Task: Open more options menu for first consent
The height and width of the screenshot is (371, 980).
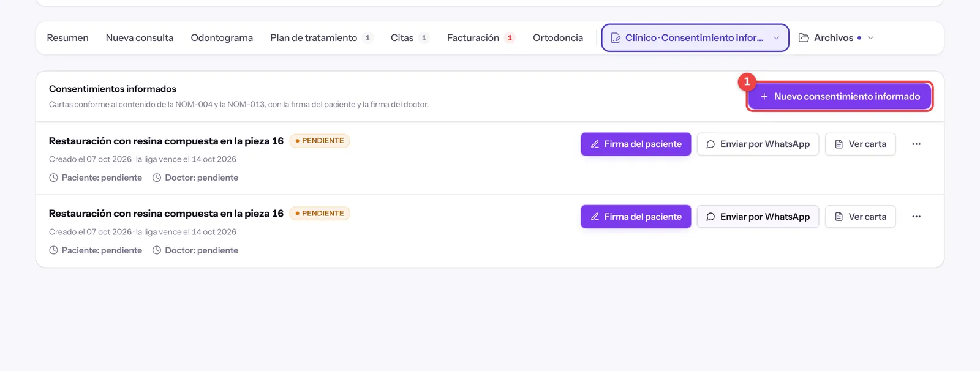Action: pos(916,144)
